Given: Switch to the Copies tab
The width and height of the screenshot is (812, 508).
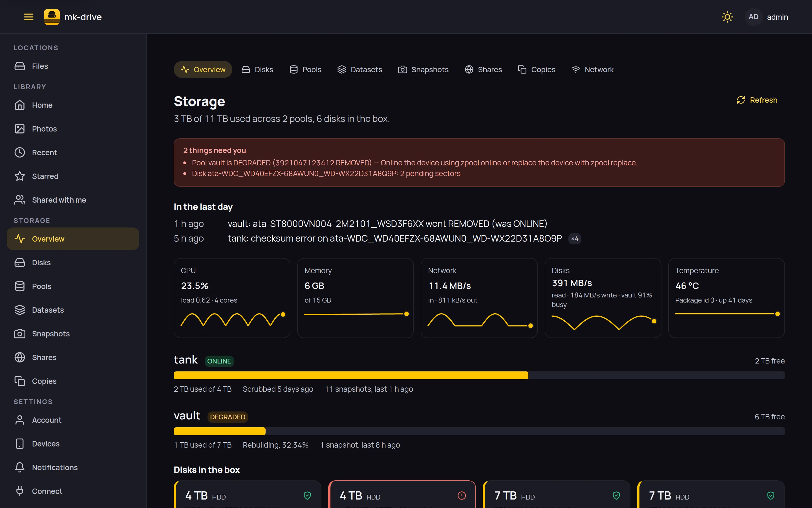Looking at the screenshot, I should pyautogui.click(x=537, y=69).
